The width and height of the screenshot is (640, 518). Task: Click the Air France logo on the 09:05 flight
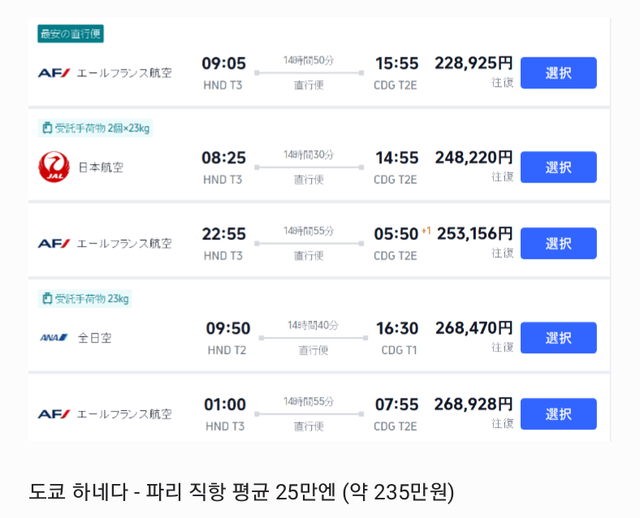coord(53,73)
